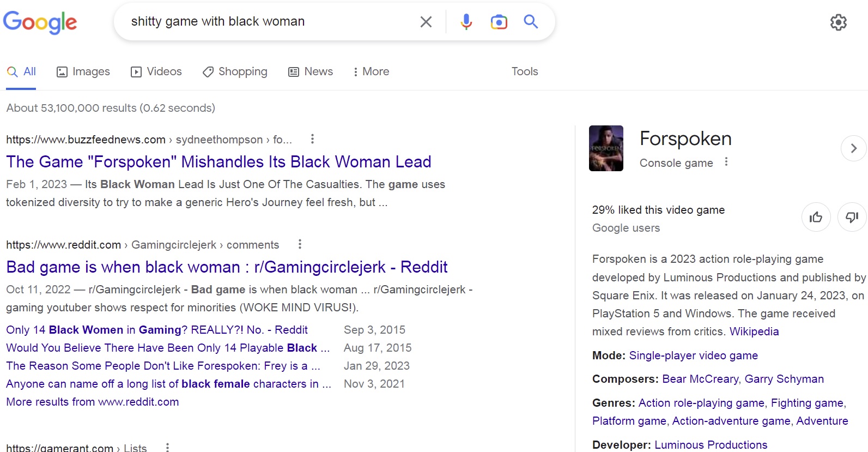This screenshot has width=868, height=452.
Task: Click the Google logo
Action: (40, 22)
